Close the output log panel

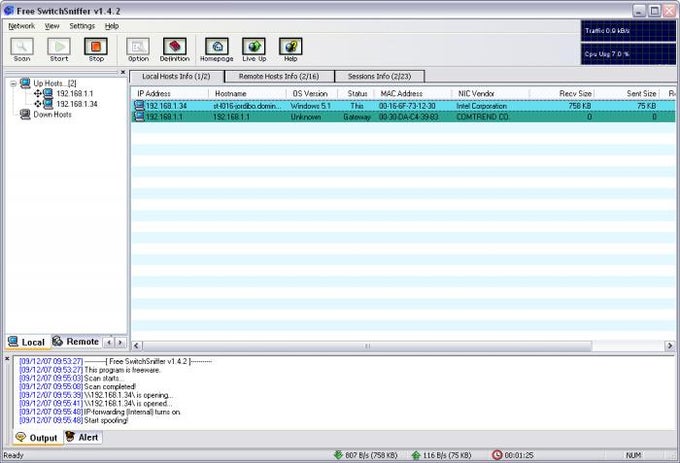(x=7, y=359)
